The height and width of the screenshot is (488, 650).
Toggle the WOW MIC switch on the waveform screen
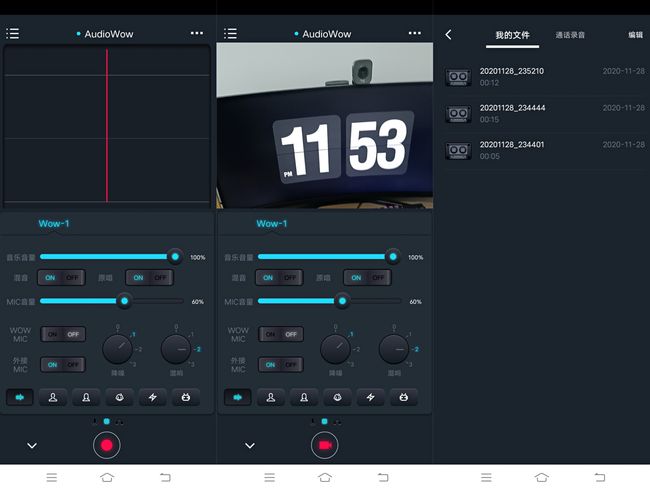[x=63, y=334]
